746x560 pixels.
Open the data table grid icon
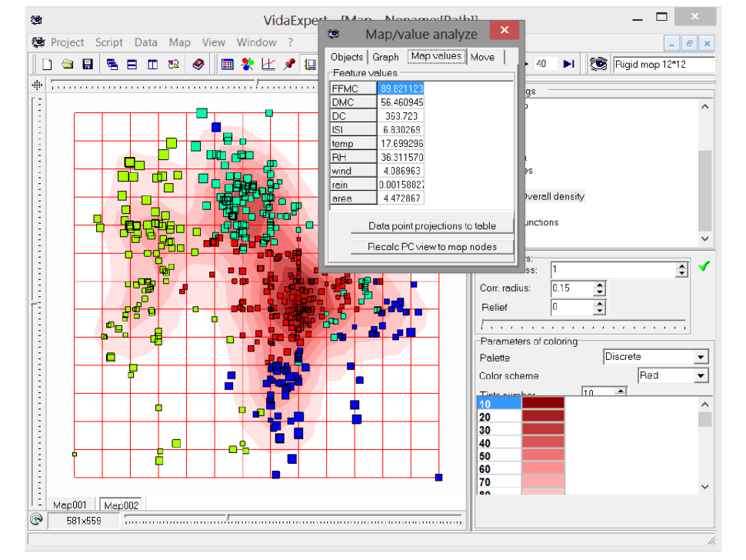(228, 65)
